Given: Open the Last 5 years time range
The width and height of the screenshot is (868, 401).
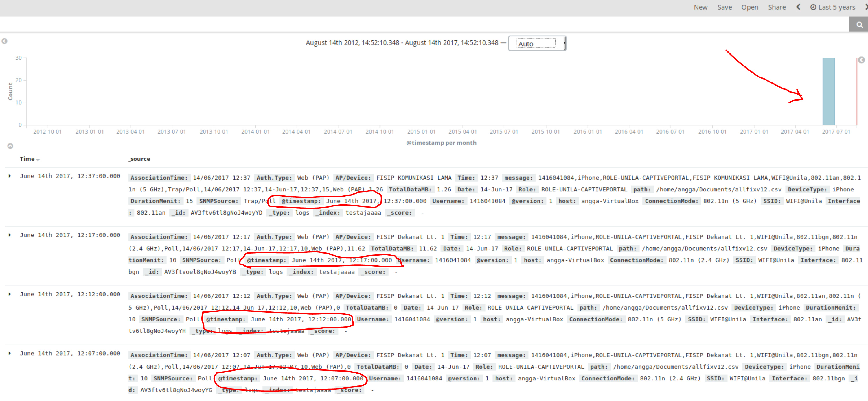Looking at the screenshot, I should 836,7.
